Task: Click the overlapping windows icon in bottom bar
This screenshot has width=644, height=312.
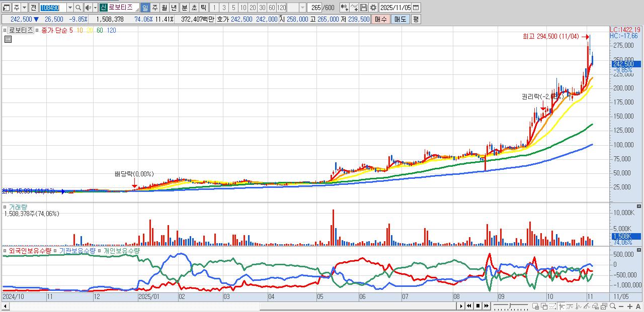Action: (x=544, y=306)
